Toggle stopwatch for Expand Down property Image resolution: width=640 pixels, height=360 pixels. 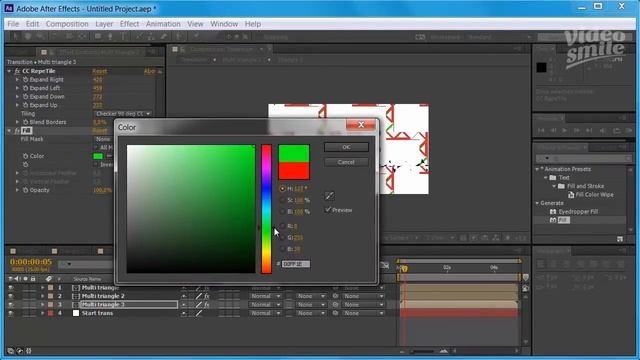[25, 97]
